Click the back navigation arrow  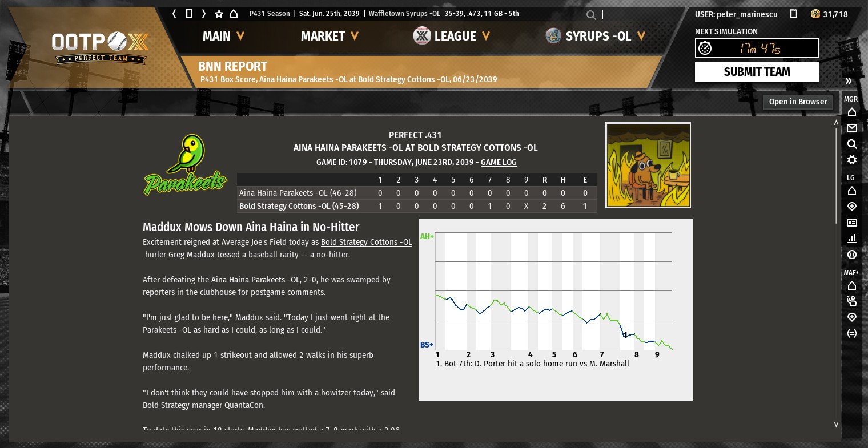click(174, 14)
